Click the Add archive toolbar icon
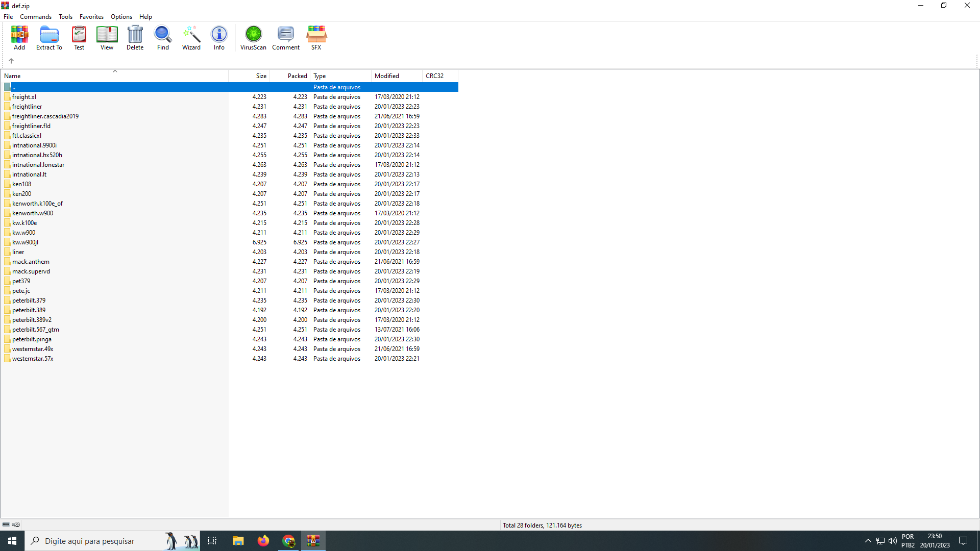Screen dimensions: 980x551 tap(19, 37)
